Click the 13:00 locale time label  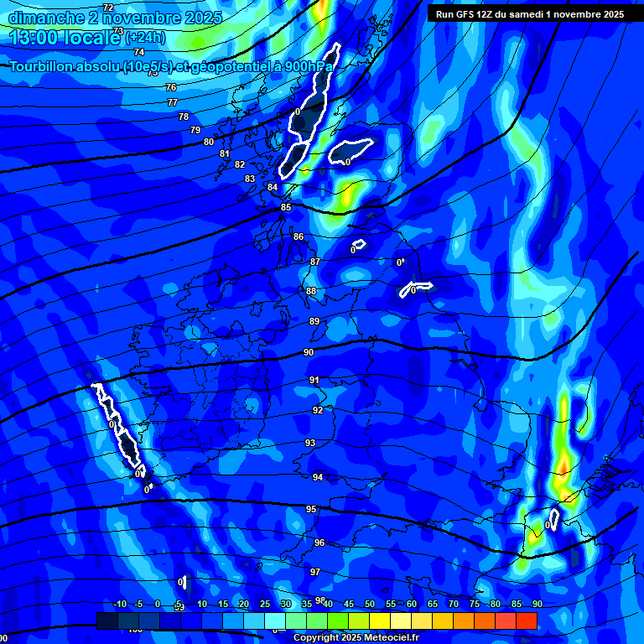click(65, 37)
